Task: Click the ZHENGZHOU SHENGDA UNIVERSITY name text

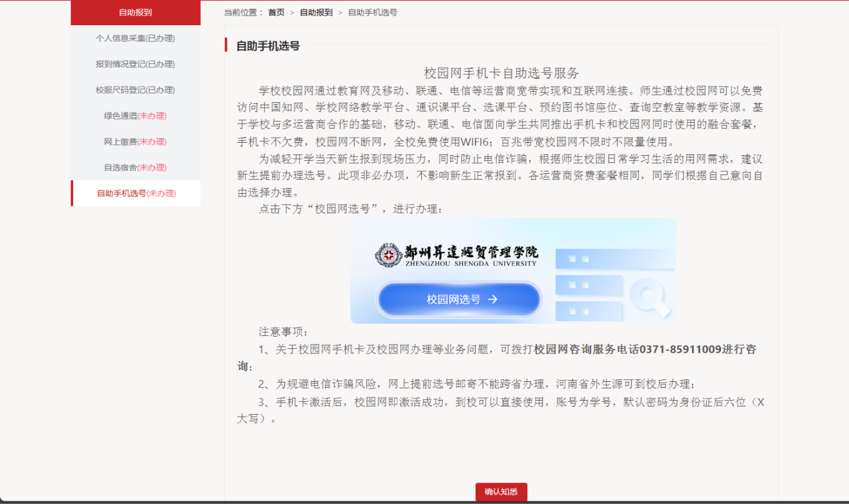Action: click(x=472, y=264)
